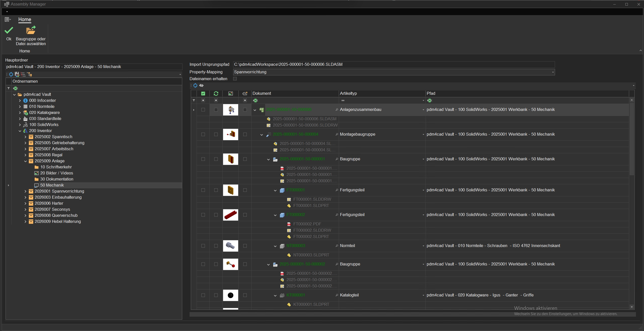This screenshot has width=644, height=331.
Task: Tick the tag column checkbox for KT000001 row
Action: point(245,295)
